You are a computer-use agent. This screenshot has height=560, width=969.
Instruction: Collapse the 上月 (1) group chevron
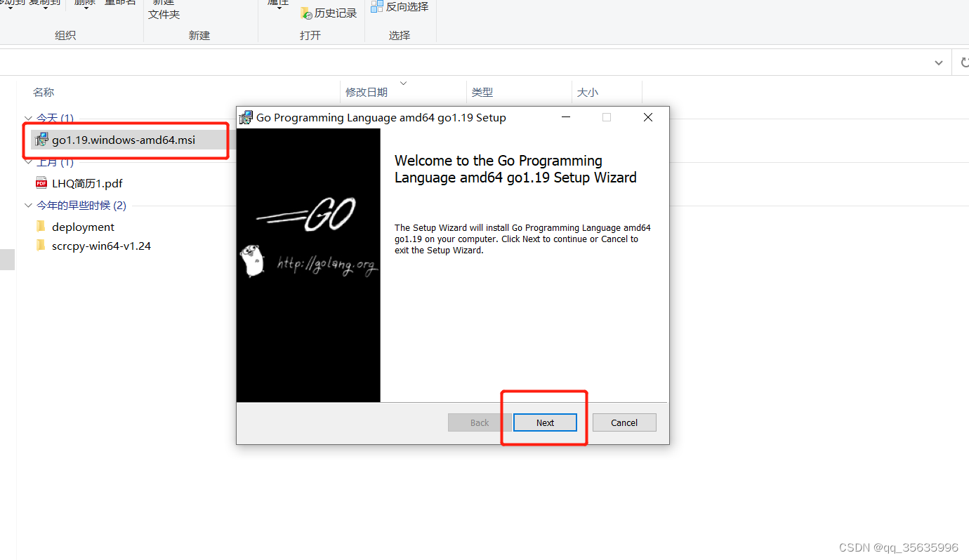click(x=28, y=162)
